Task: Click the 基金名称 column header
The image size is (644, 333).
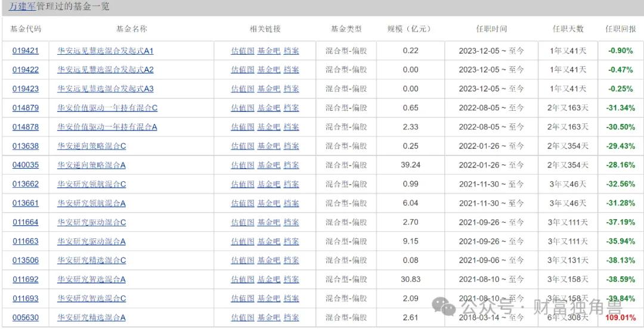Action: (131, 29)
